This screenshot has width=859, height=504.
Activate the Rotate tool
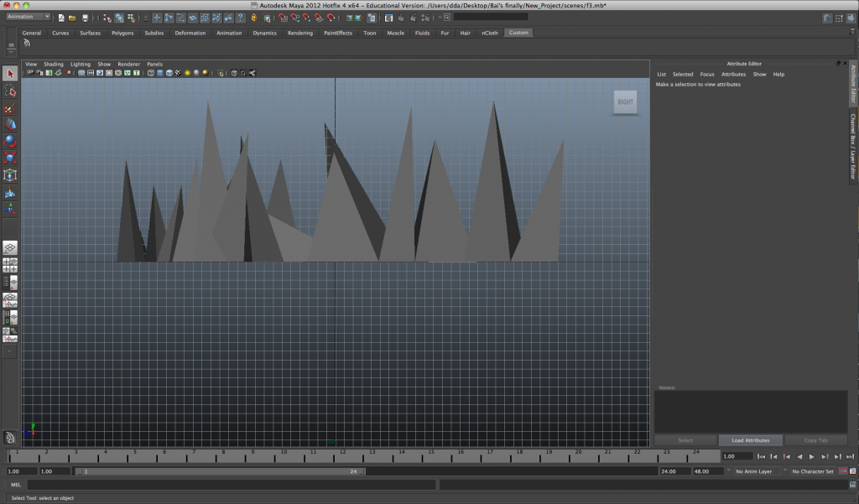[10, 141]
